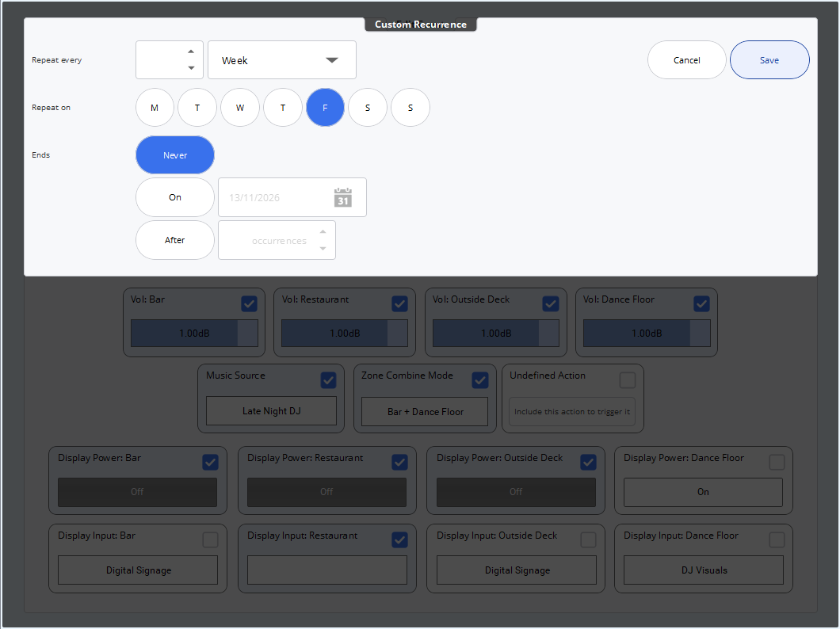Decrease the occurrences count
This screenshot has height=629, width=840.
pos(323,249)
